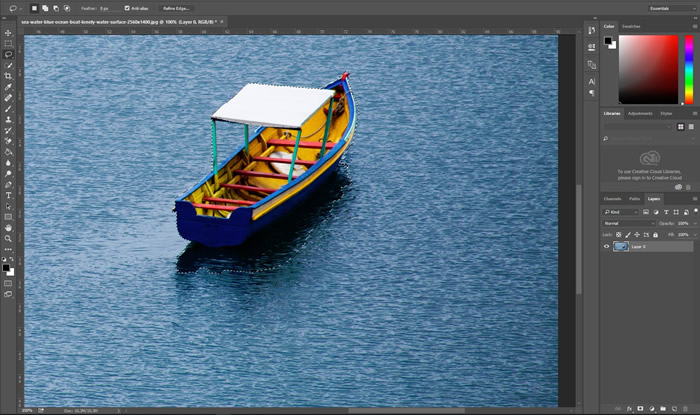Switch to the Channels tab
This screenshot has height=415, width=700.
coord(612,199)
